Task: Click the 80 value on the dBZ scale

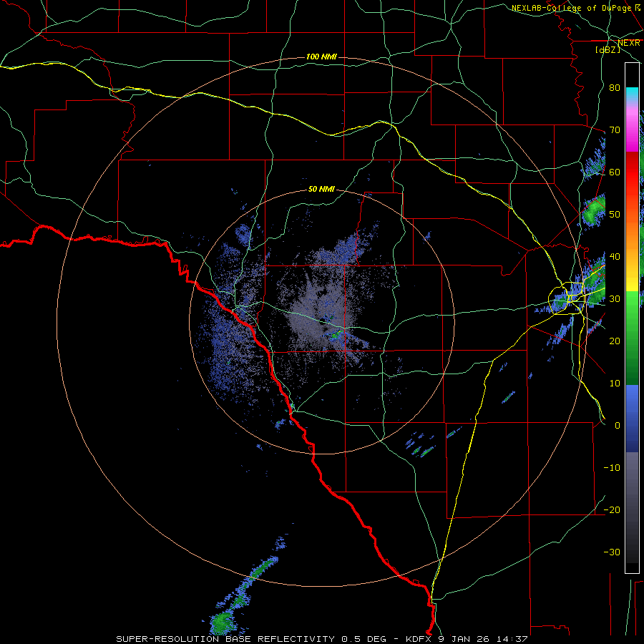Action: [x=615, y=87]
